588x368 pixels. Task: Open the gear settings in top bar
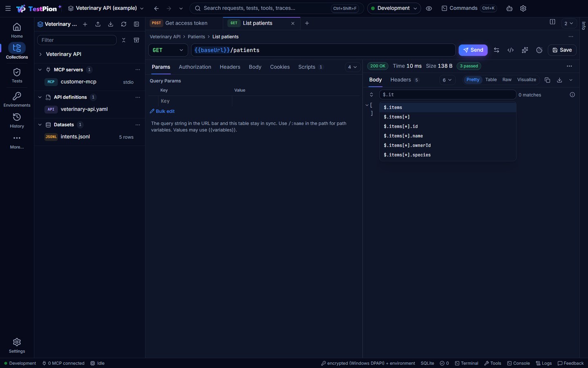(523, 8)
